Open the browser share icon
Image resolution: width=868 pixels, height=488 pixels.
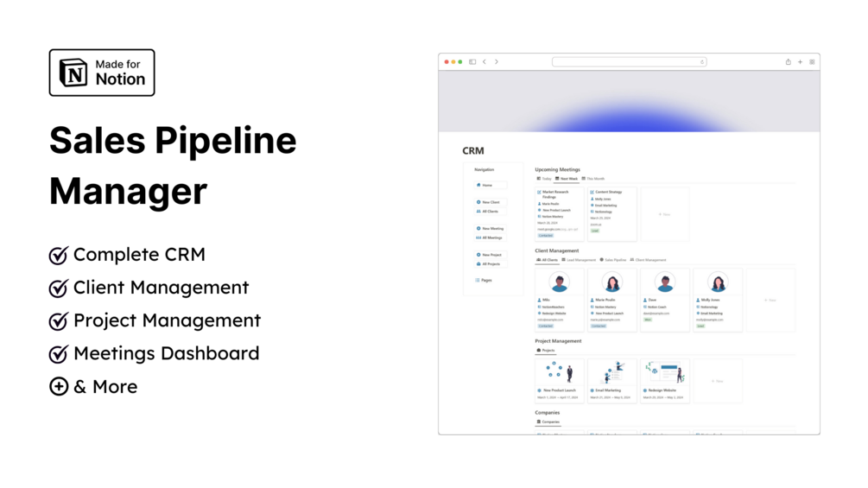point(789,62)
